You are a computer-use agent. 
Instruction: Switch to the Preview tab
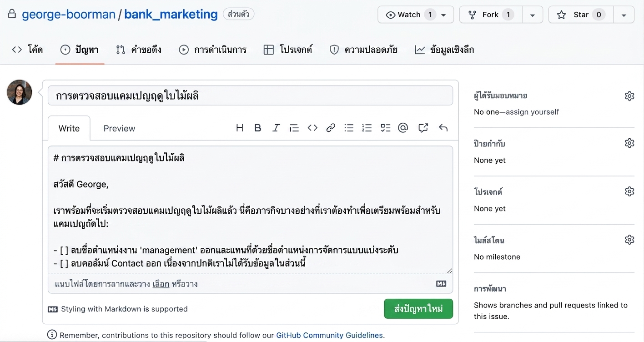119,128
